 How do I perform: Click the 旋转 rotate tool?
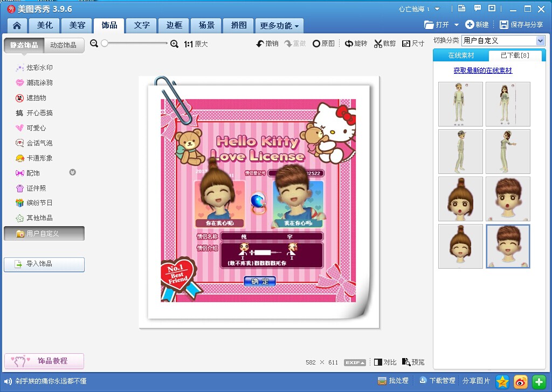click(356, 44)
